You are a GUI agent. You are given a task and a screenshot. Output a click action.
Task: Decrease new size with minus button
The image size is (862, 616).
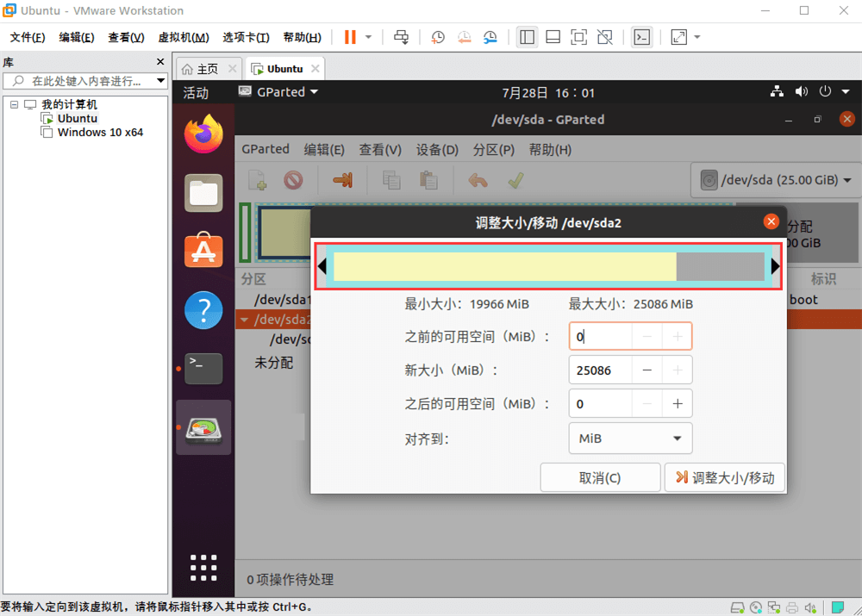point(646,370)
